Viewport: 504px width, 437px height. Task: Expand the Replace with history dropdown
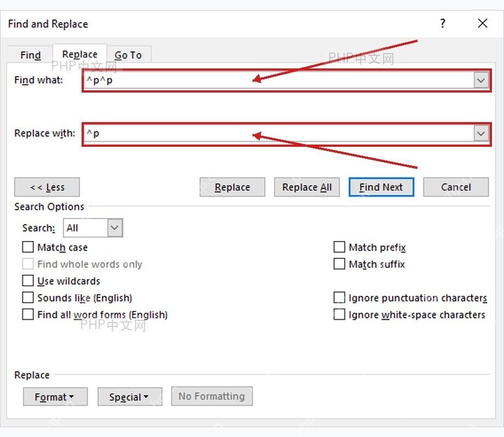pyautogui.click(x=481, y=134)
